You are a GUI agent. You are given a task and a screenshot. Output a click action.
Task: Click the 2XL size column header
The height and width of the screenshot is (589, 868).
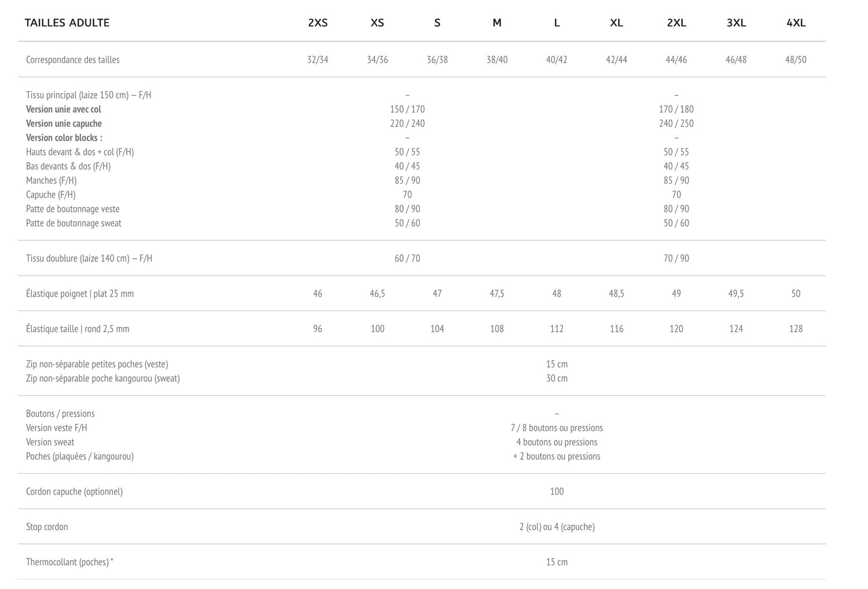676,23
